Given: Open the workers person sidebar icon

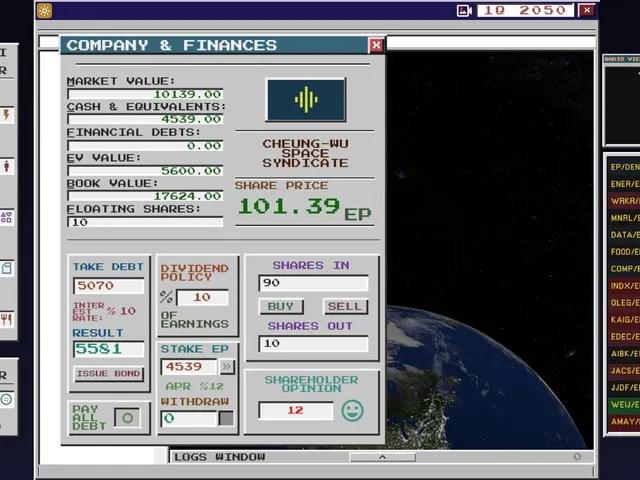Looking at the screenshot, I should [x=7, y=166].
